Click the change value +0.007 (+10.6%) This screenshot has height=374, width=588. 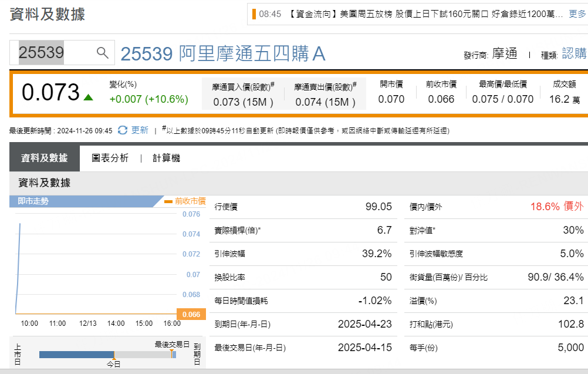pyautogui.click(x=149, y=99)
